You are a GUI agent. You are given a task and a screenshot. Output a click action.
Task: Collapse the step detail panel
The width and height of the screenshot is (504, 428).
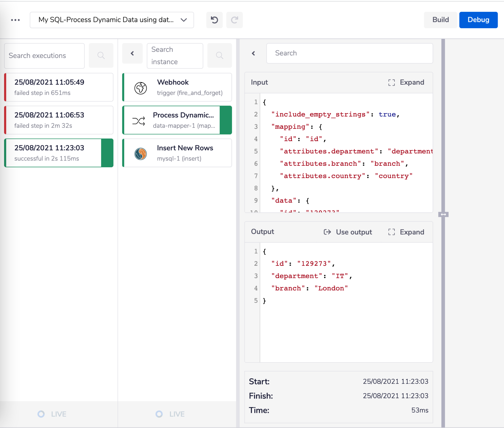(x=254, y=53)
